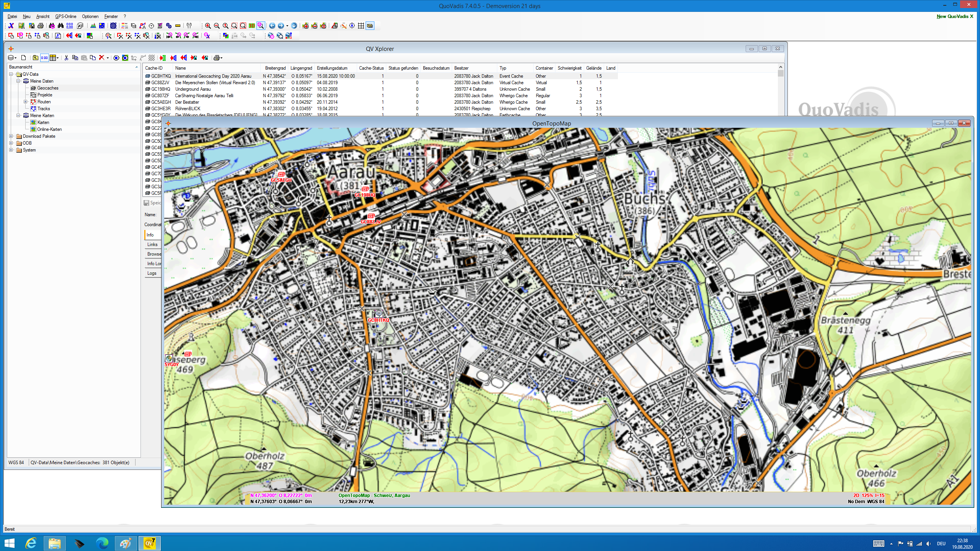Expand the ODB folder node
Image resolution: width=980 pixels, height=551 pixels.
coord(11,143)
